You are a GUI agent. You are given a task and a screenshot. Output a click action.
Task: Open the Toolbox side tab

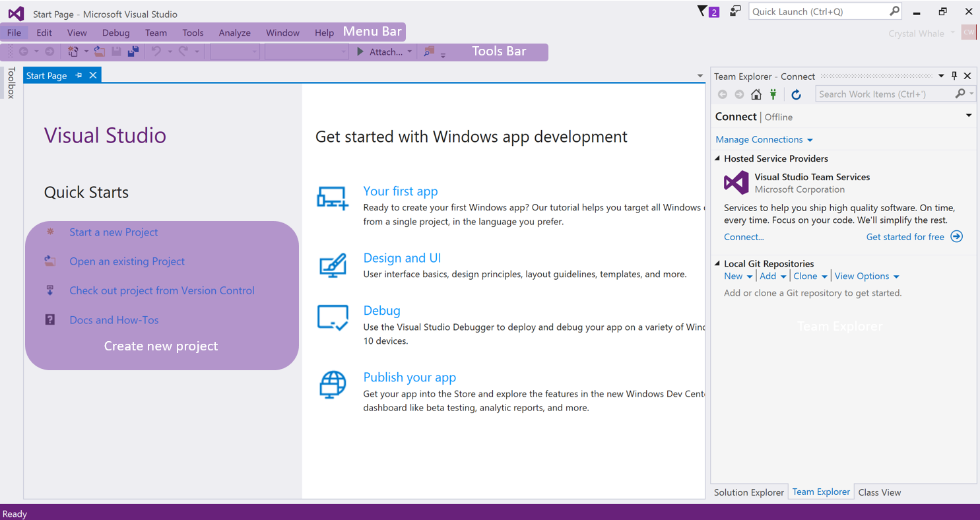pyautogui.click(x=11, y=83)
